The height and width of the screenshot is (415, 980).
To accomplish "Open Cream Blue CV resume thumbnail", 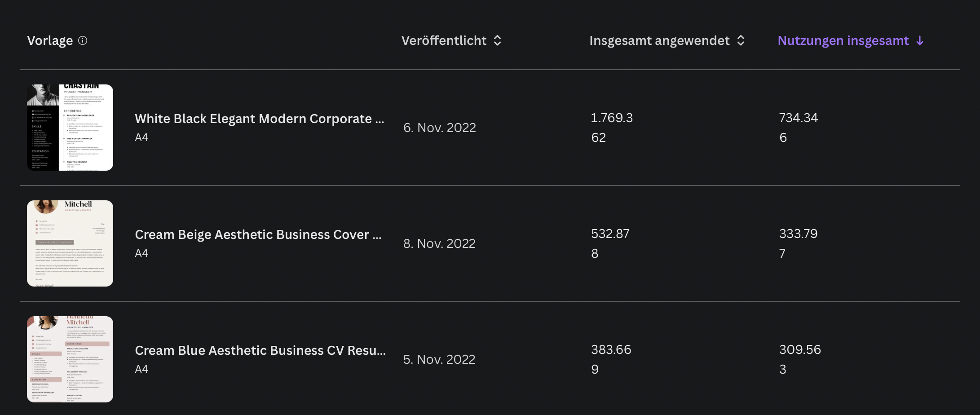I will (70, 359).
